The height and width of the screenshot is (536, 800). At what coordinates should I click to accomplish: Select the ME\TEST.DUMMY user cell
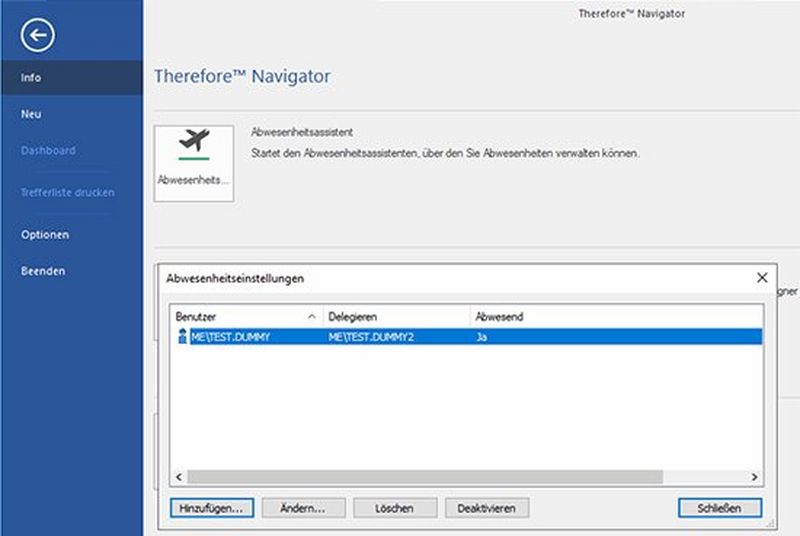231,337
